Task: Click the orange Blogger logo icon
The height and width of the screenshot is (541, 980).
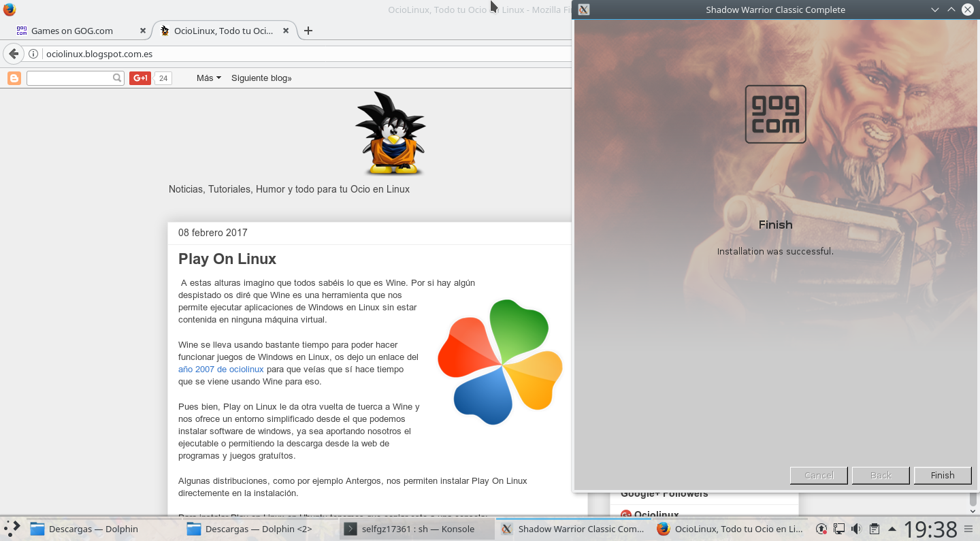Action: 14,78
